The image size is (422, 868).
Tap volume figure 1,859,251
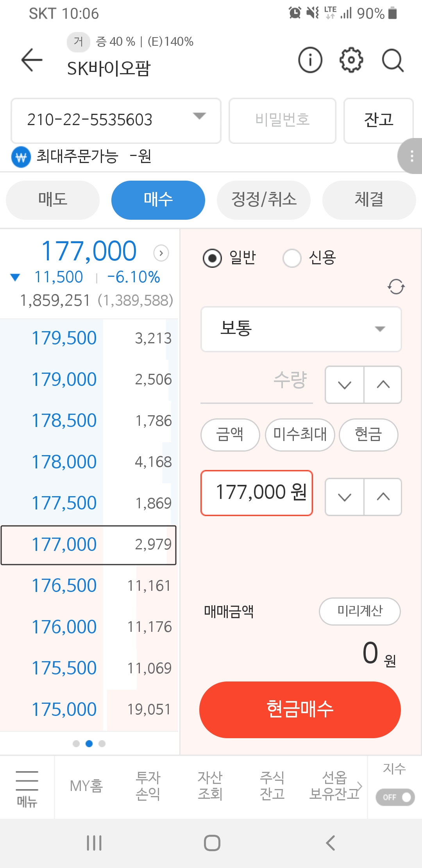[x=55, y=301]
